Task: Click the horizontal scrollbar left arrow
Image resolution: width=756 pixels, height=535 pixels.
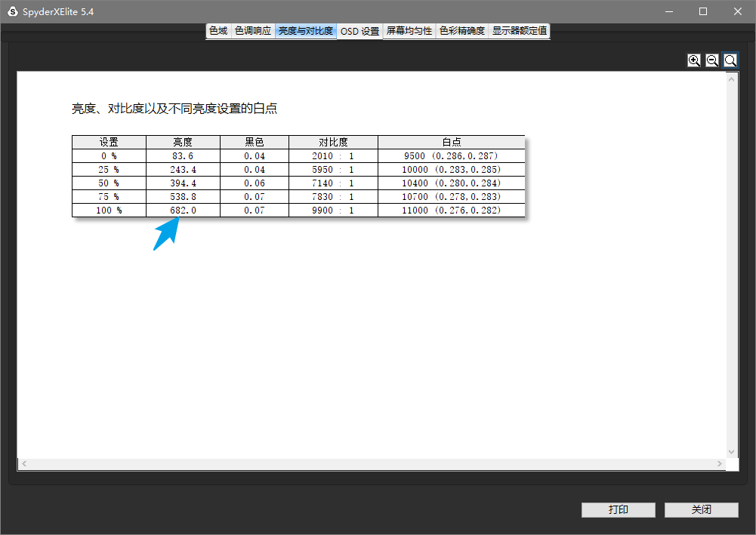Action: point(23,464)
